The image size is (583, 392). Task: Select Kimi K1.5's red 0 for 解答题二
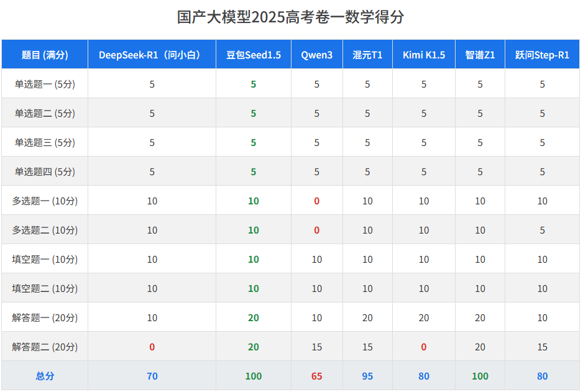[424, 347]
